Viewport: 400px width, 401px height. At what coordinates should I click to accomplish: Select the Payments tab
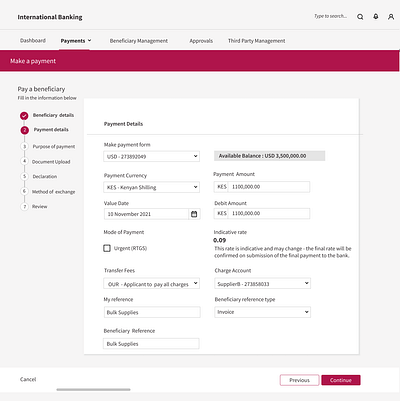(73, 41)
